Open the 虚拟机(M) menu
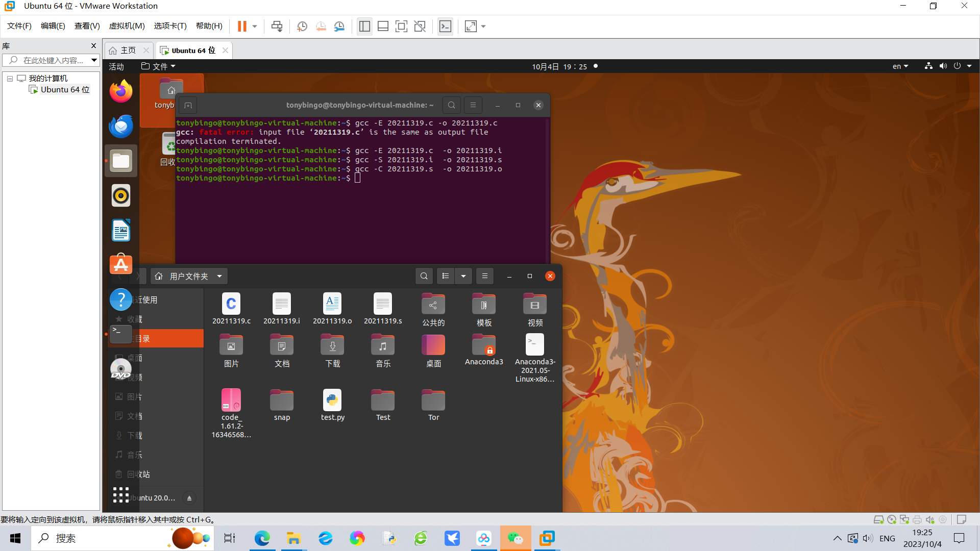 127,26
